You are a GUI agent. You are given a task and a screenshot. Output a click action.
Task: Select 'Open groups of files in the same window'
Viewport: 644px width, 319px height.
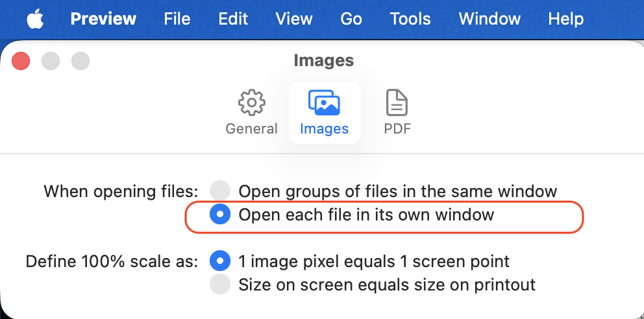tap(221, 191)
